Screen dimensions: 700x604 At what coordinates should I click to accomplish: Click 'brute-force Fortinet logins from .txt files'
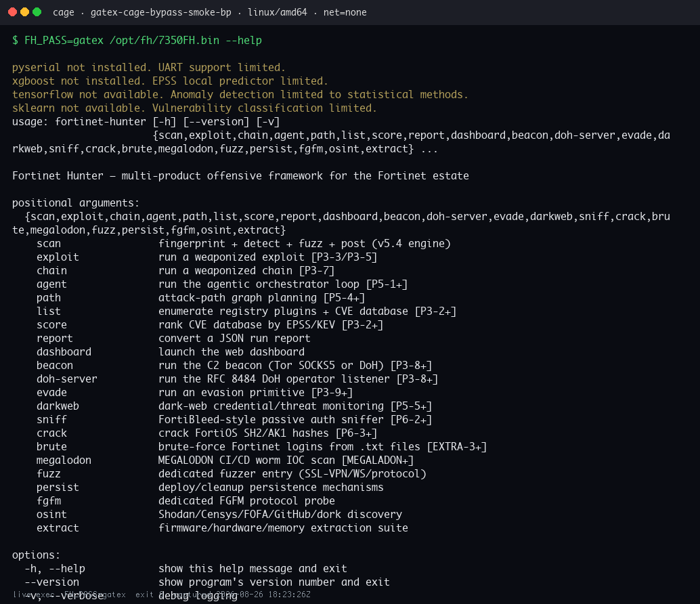[289, 446]
